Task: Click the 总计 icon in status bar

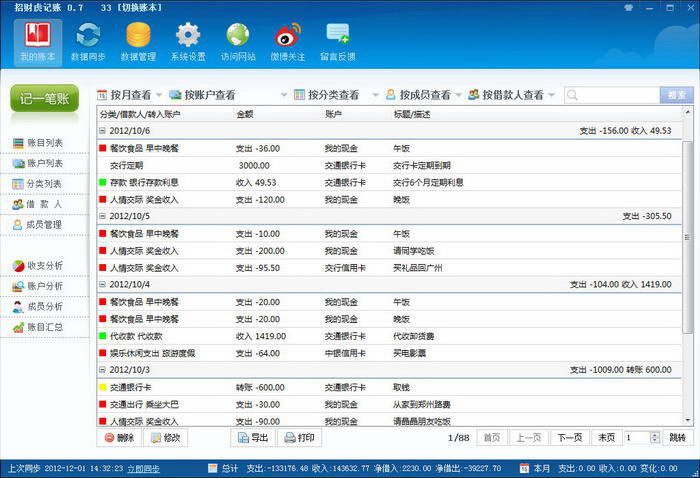Action: (213, 468)
